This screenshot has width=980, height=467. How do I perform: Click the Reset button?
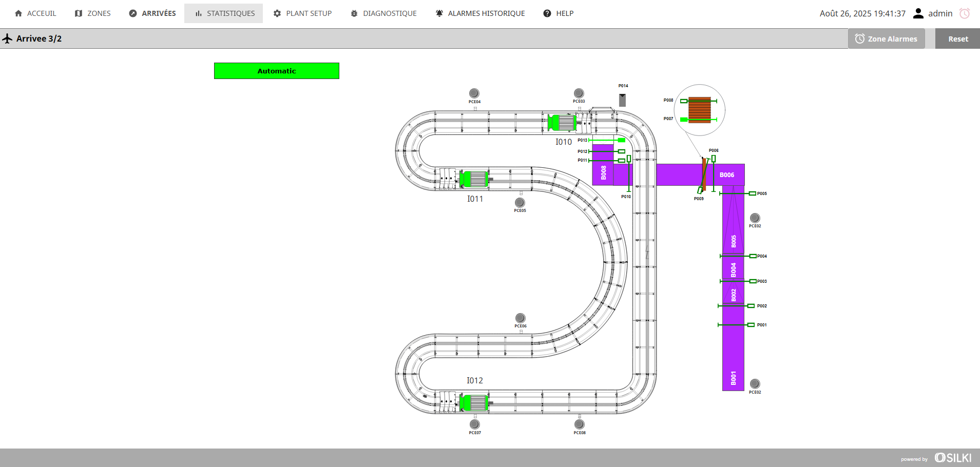pos(957,38)
